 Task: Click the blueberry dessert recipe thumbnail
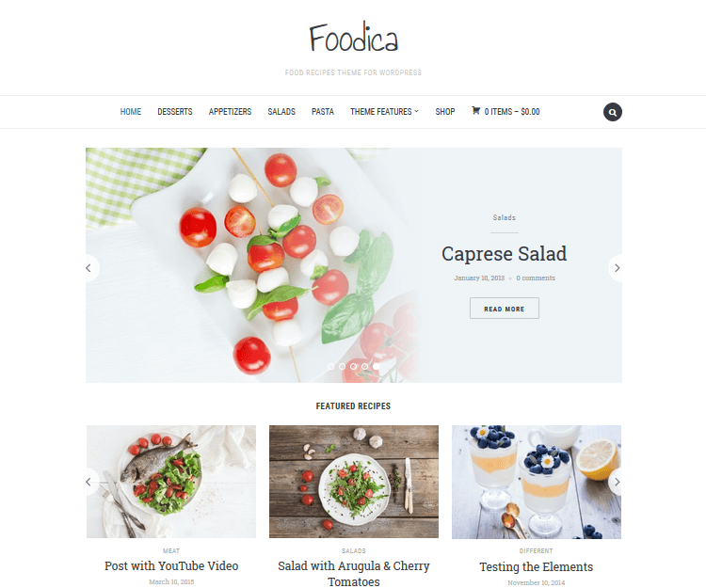click(x=537, y=482)
